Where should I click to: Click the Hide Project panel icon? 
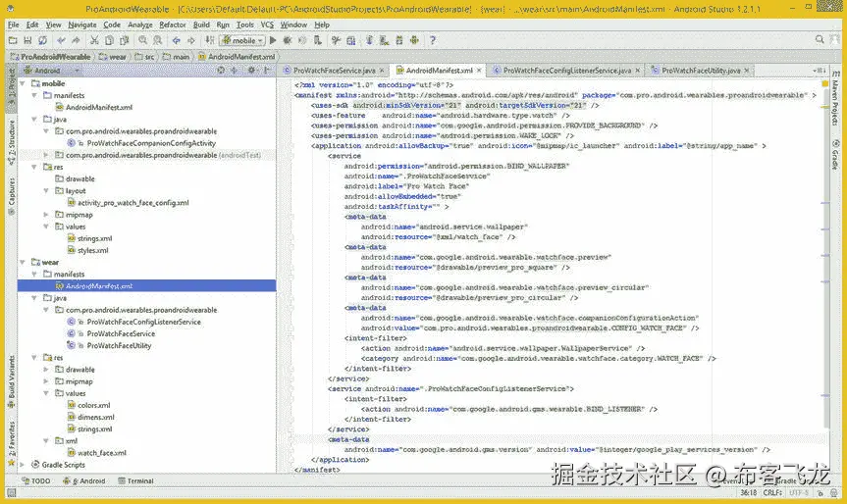point(267,71)
